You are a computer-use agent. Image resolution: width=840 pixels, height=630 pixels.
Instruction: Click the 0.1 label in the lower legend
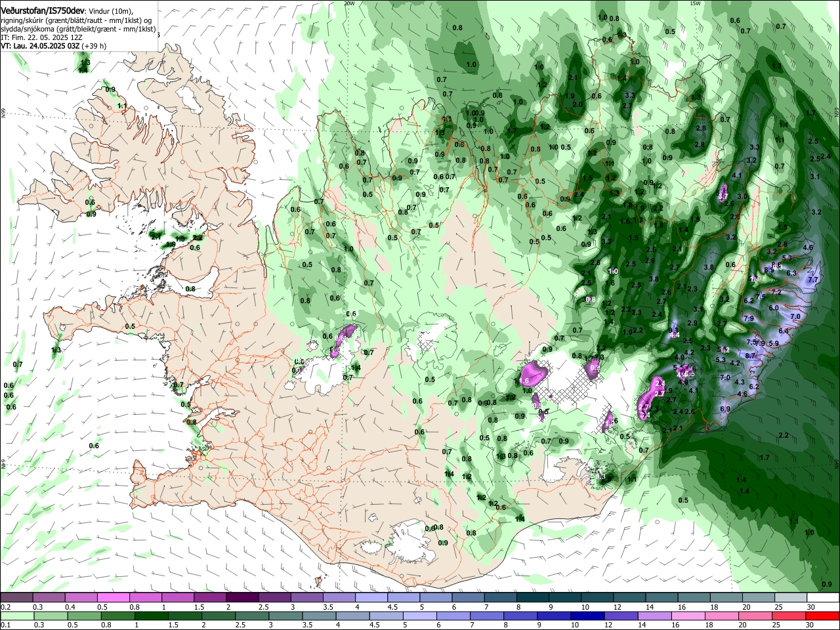[x=5, y=625]
